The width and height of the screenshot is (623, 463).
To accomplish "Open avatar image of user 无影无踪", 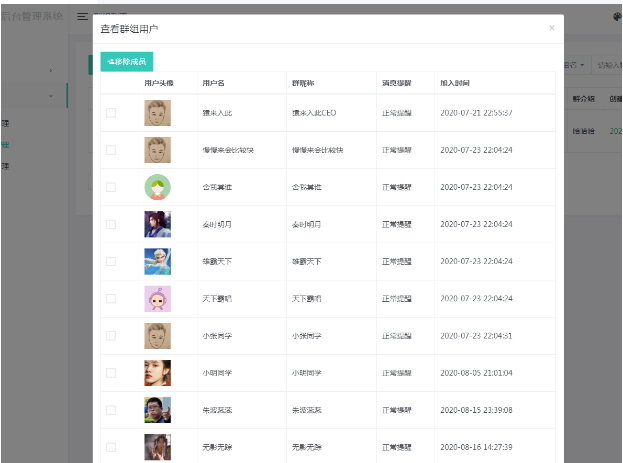I will click(157, 447).
